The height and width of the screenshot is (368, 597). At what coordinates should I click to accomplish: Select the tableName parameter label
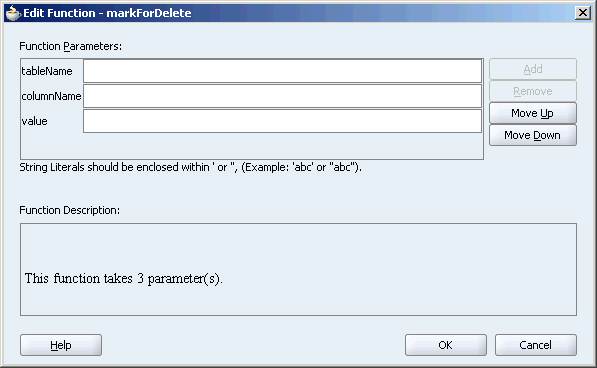point(47,71)
